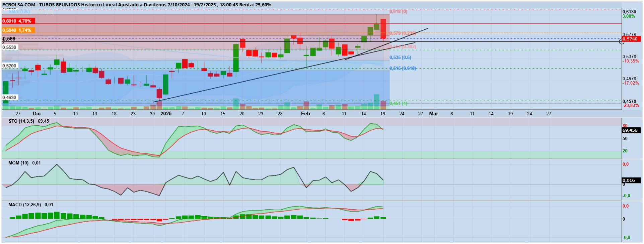Toggle the 0,535 (0.5) Fibonacci level label
The height and width of the screenshot is (244, 644).
coord(400,57)
